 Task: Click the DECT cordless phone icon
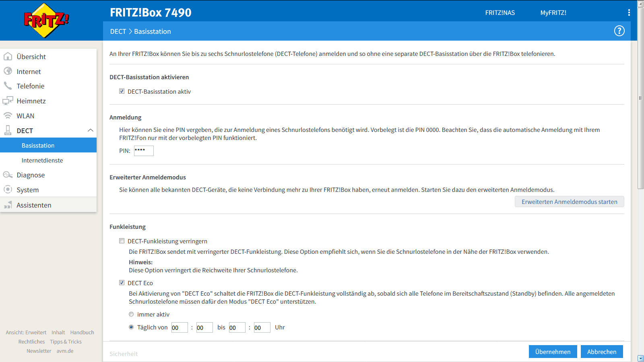(x=8, y=130)
